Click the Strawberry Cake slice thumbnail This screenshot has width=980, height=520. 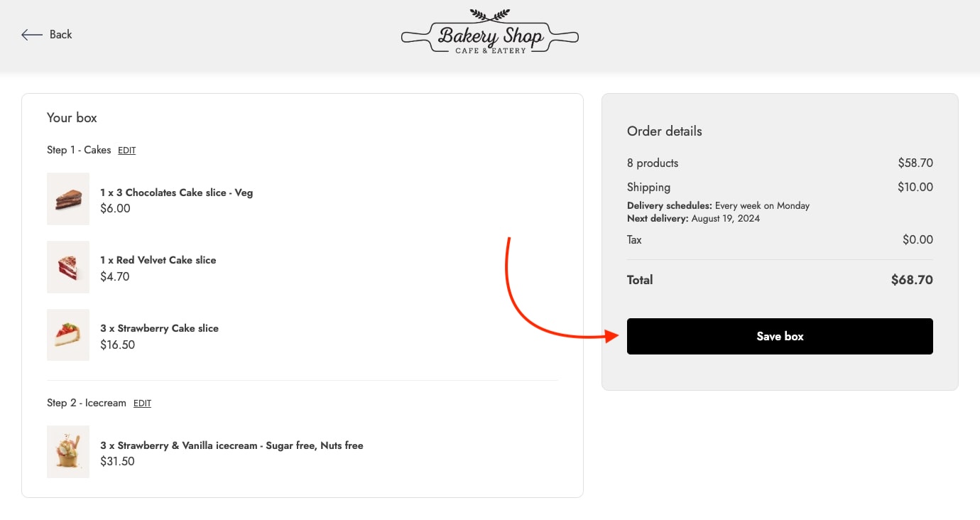(68, 335)
